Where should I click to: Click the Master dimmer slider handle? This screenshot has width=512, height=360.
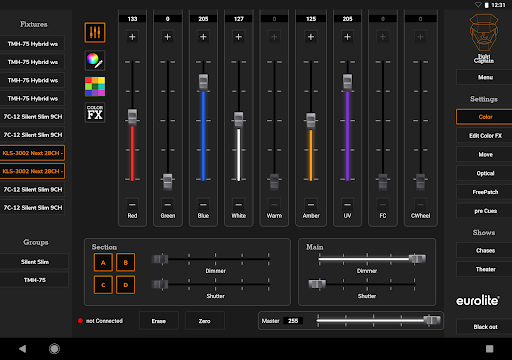[432, 320]
